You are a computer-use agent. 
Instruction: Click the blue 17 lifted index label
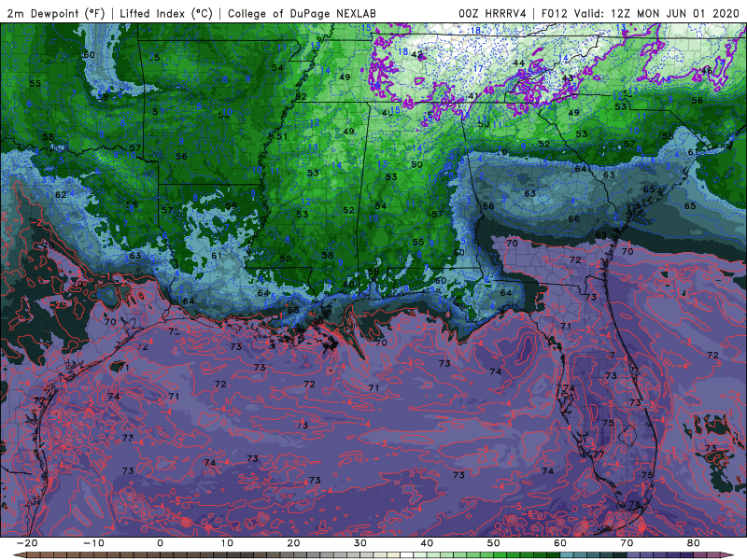[478, 69]
